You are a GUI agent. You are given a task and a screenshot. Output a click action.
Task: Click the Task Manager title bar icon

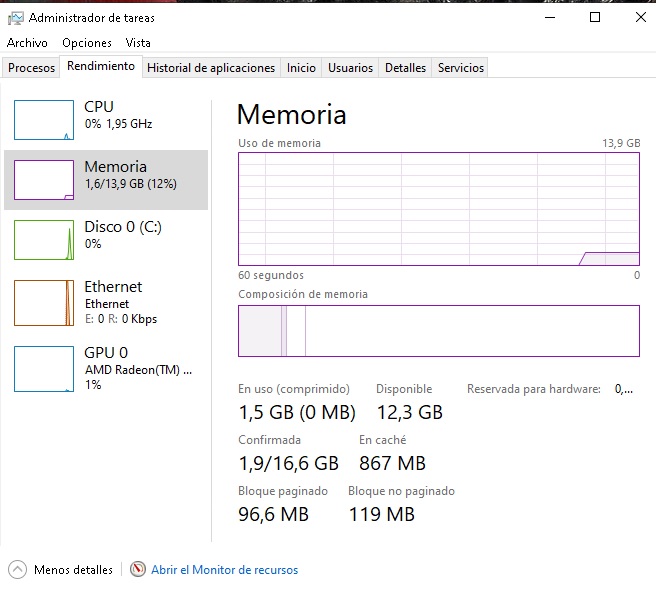(15, 18)
